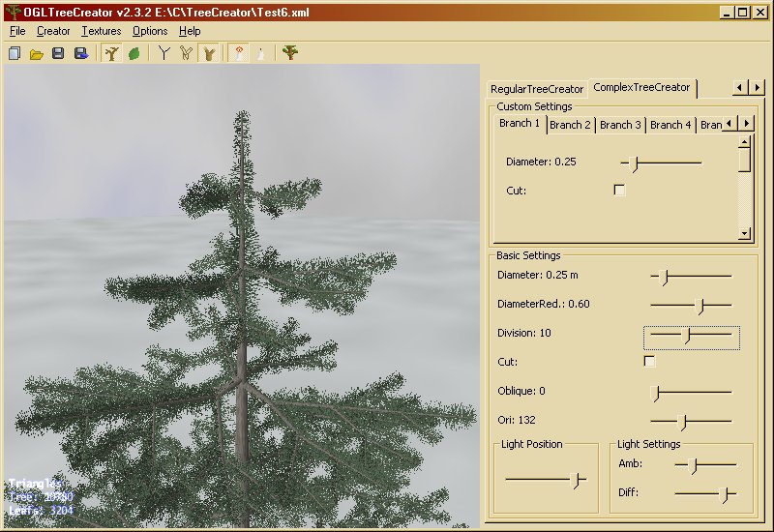Select the thin black Y-shaped wireframe icon
The image size is (774, 532).
[164, 53]
